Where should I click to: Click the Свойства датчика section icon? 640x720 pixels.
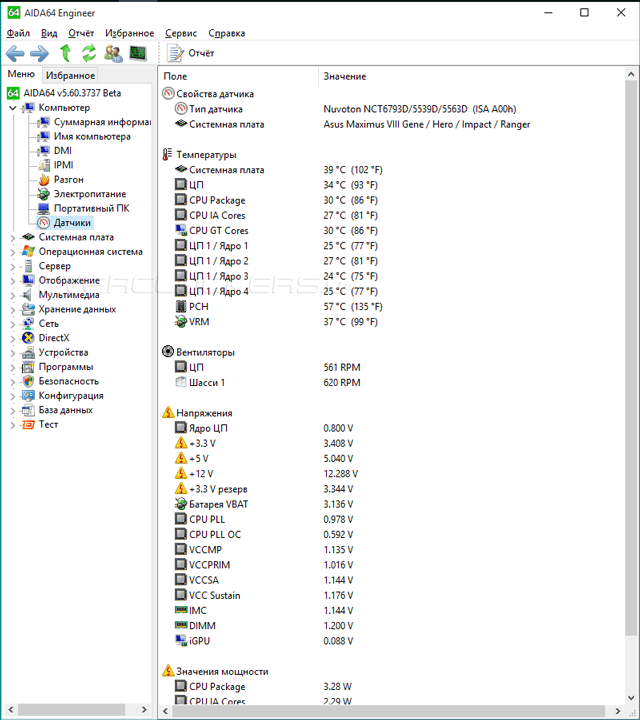click(168, 93)
